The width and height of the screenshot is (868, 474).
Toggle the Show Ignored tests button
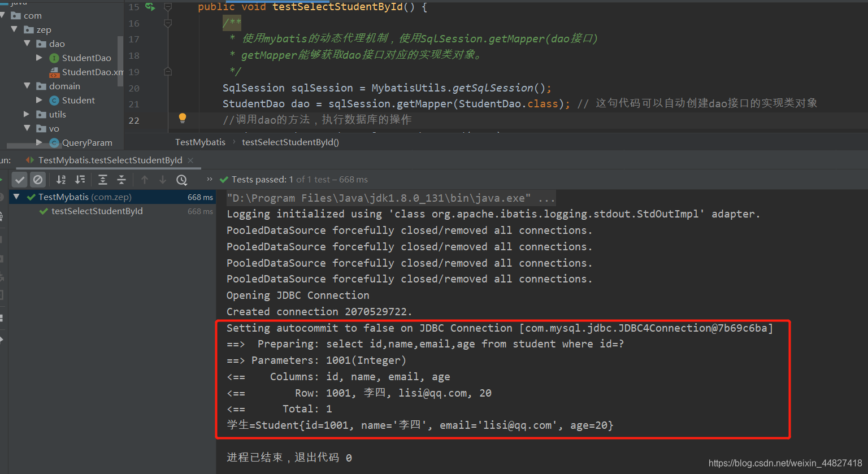pyautogui.click(x=38, y=180)
